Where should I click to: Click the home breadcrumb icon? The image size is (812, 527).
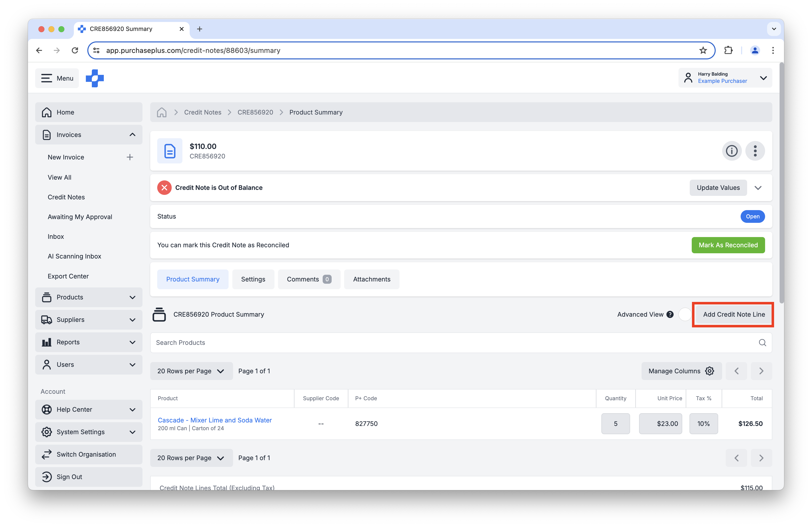pyautogui.click(x=162, y=112)
